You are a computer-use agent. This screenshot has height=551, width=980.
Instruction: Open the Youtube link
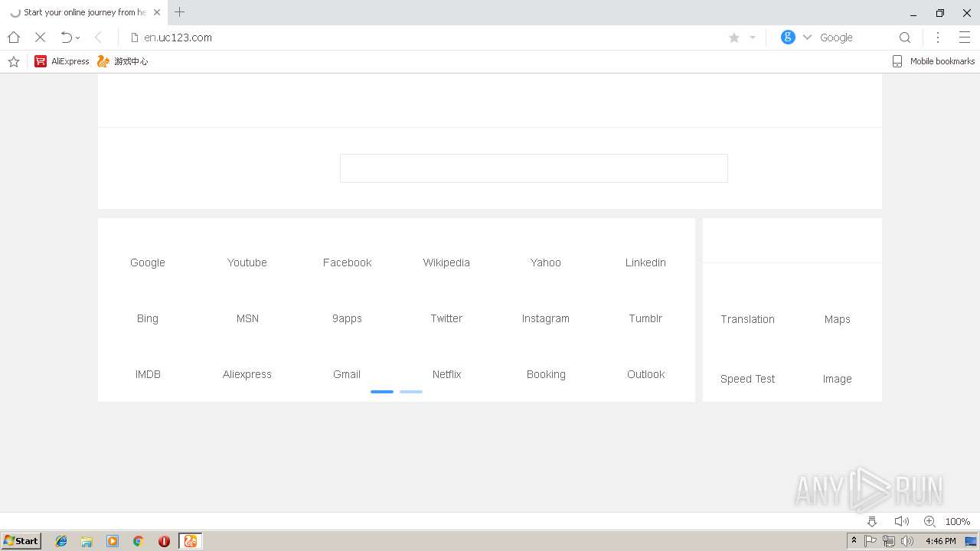(x=247, y=262)
